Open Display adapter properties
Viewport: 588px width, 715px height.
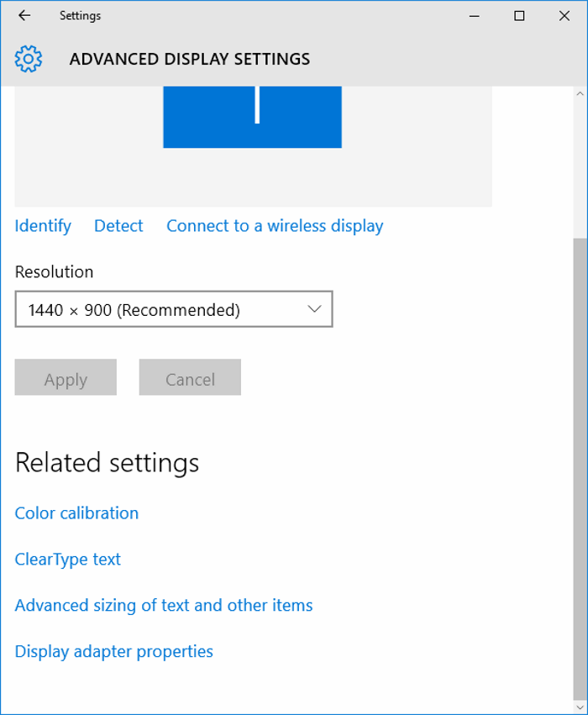tap(114, 652)
